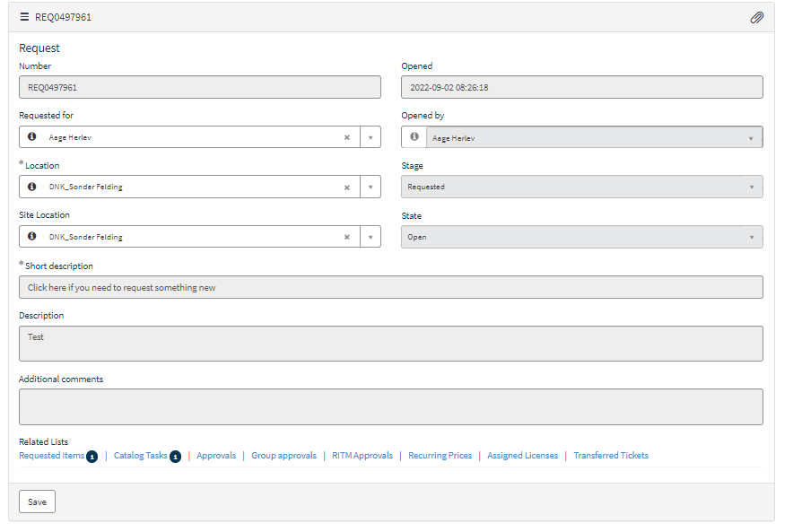Preview Aage Herlev via Opened by info icon
Image resolution: width=802 pixels, height=532 pixels.
[413, 136]
